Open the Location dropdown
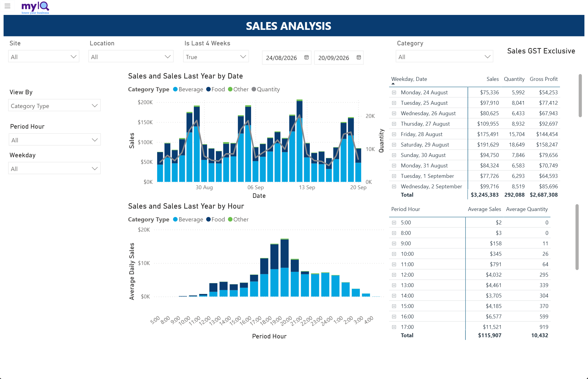 pos(131,57)
